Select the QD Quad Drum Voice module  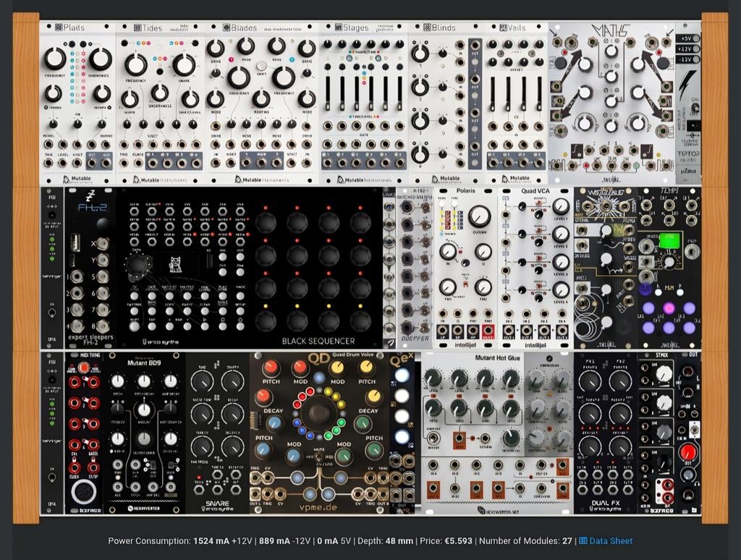[319, 433]
